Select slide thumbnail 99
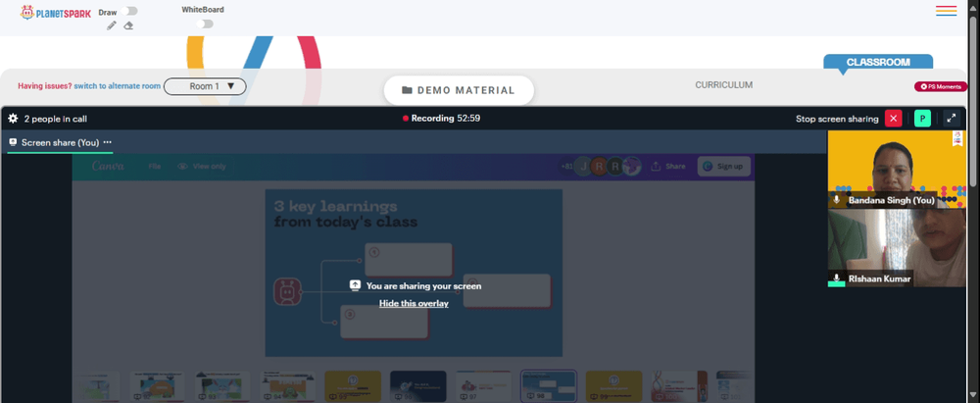The width and height of the screenshot is (980, 403). pyautogui.click(x=613, y=385)
